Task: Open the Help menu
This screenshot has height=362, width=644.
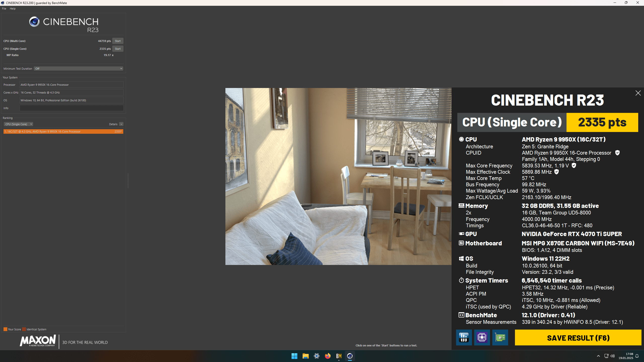Action: click(13, 9)
